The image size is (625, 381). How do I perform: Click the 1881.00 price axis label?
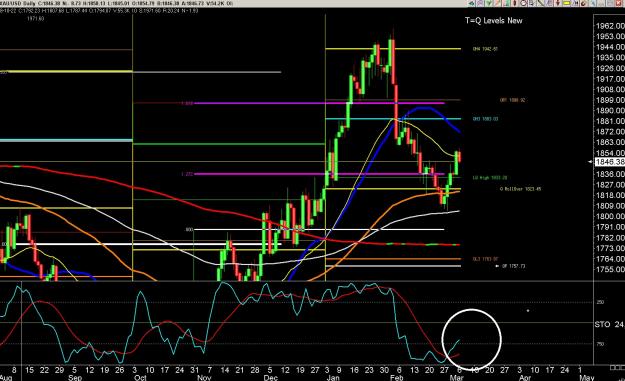(610, 121)
